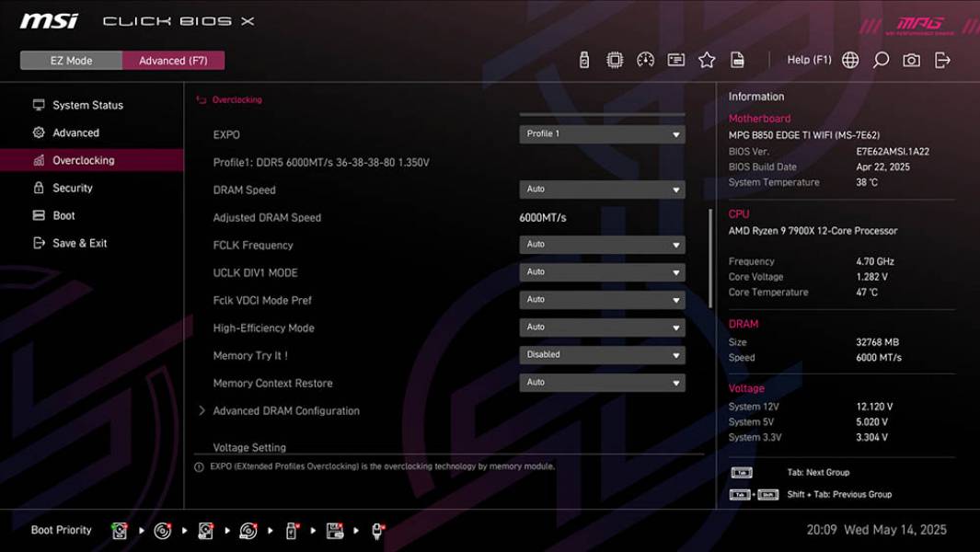Screen dimensions: 980x552
Task: Click the Core Voltage 1.282 V value
Action: [x=871, y=277]
